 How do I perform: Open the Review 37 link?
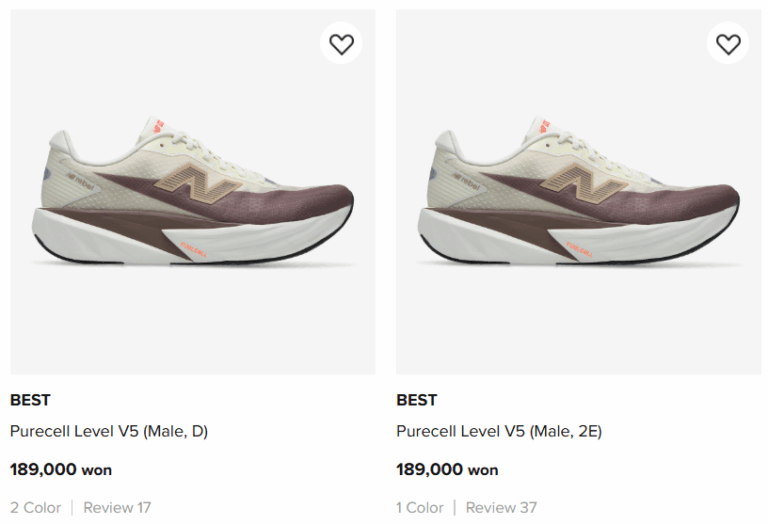(x=503, y=507)
